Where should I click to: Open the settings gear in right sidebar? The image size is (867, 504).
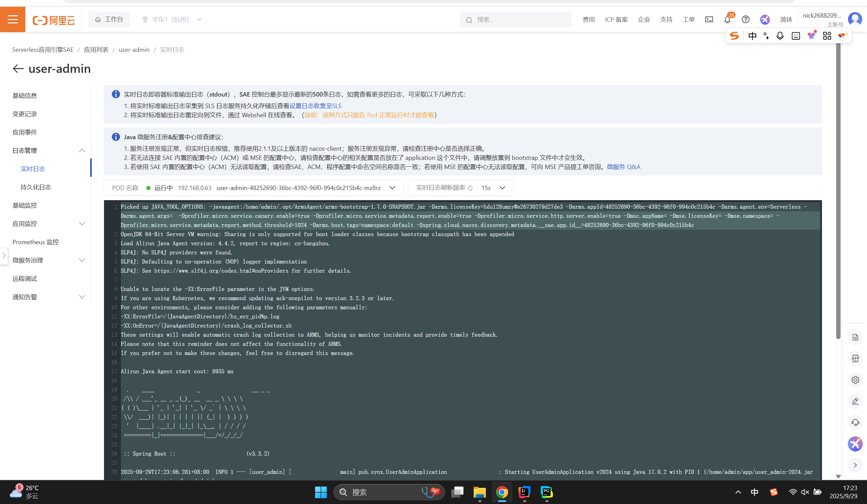pos(855,380)
